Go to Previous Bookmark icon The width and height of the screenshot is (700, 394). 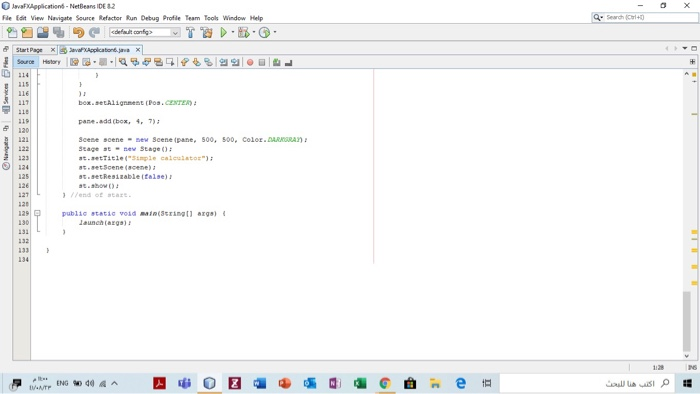pyautogui.click(x=184, y=62)
